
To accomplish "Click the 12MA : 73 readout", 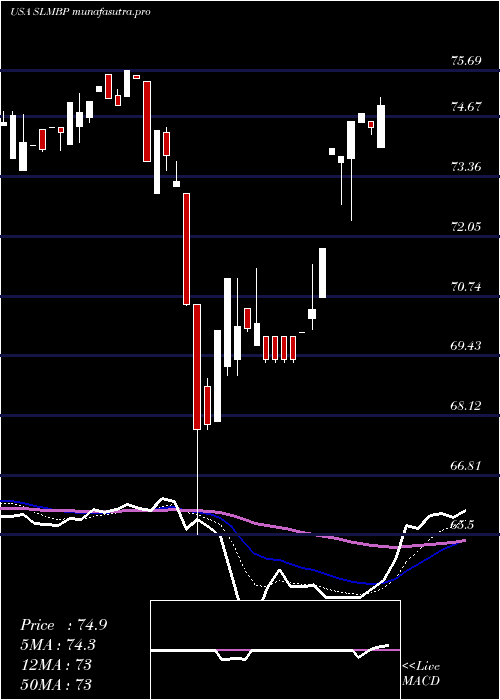I will (56, 664).
